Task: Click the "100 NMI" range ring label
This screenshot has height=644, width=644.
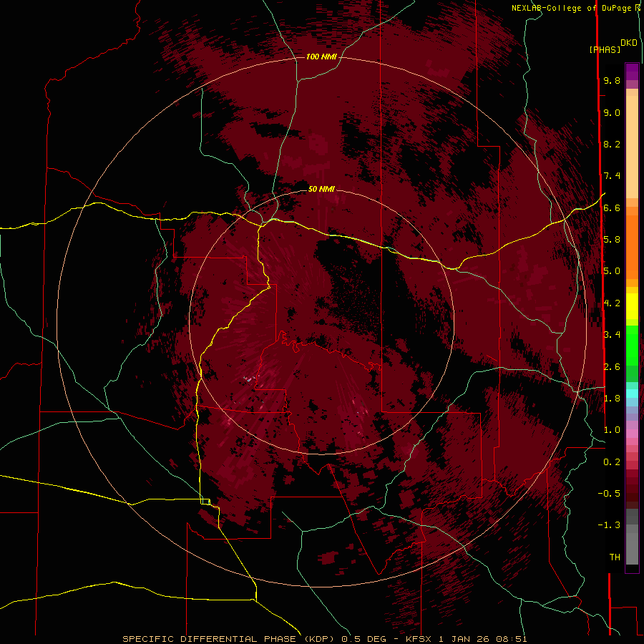Action: coord(321,57)
